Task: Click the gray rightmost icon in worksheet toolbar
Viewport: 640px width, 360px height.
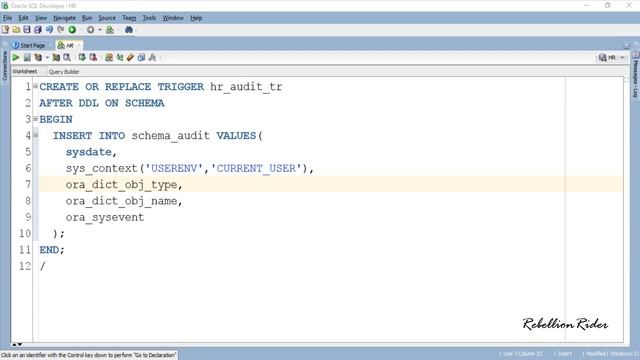Action: 152,58
